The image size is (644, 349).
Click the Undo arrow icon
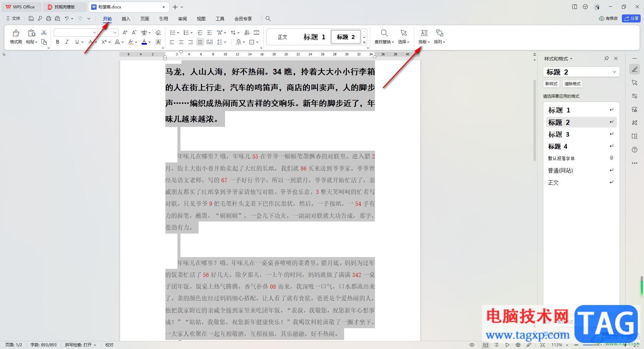coord(67,18)
